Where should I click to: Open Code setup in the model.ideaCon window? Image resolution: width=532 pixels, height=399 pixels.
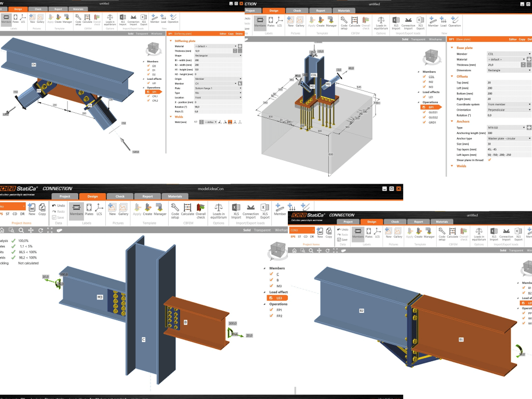click(x=175, y=211)
